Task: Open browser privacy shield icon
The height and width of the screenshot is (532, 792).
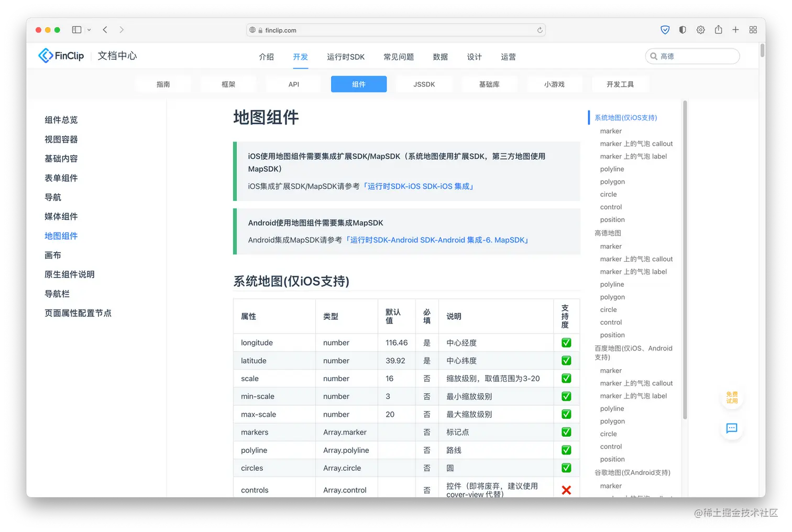Action: (x=665, y=29)
